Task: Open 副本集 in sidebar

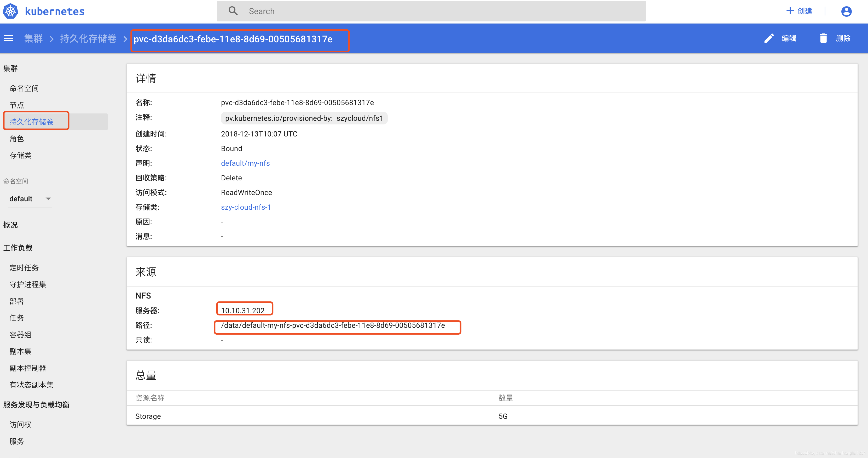Action: click(x=21, y=352)
